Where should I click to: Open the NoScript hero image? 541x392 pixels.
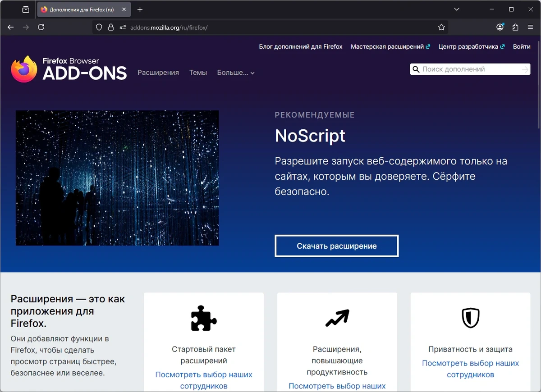(x=117, y=178)
